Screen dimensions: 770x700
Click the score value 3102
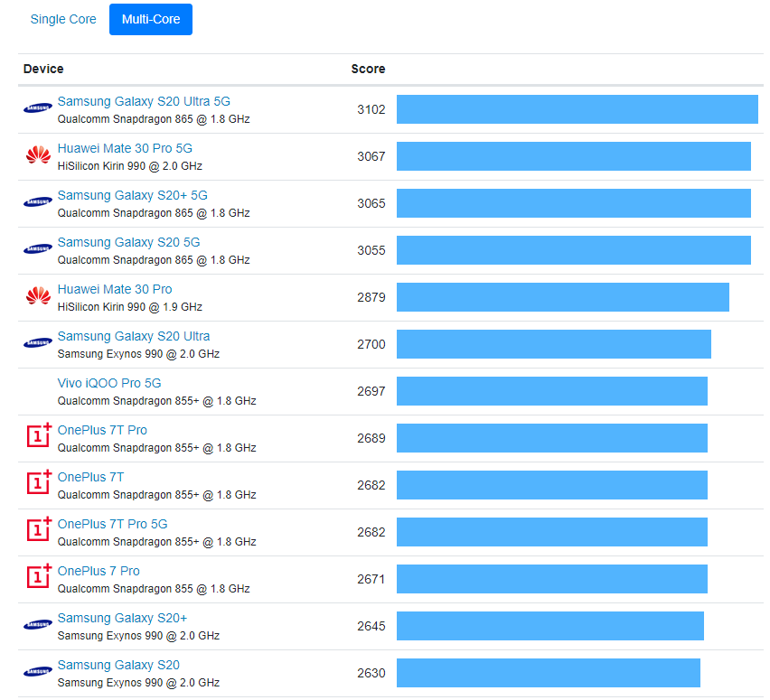[371, 109]
